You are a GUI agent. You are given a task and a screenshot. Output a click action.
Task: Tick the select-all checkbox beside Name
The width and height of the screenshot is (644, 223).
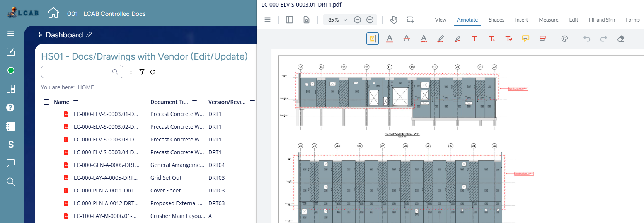pos(46,102)
